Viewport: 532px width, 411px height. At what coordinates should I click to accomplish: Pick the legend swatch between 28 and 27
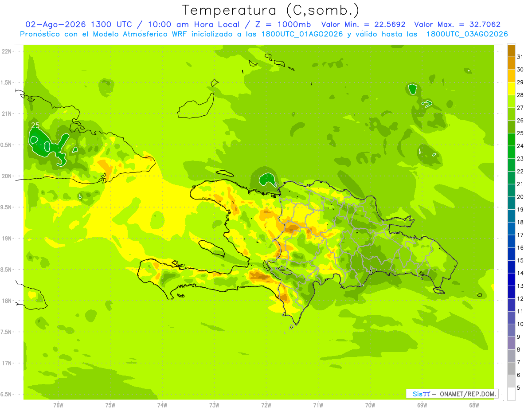pyautogui.click(x=511, y=101)
